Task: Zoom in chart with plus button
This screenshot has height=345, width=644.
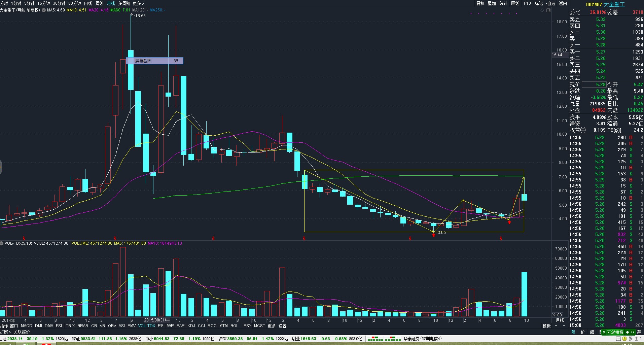Action: [x=556, y=326]
